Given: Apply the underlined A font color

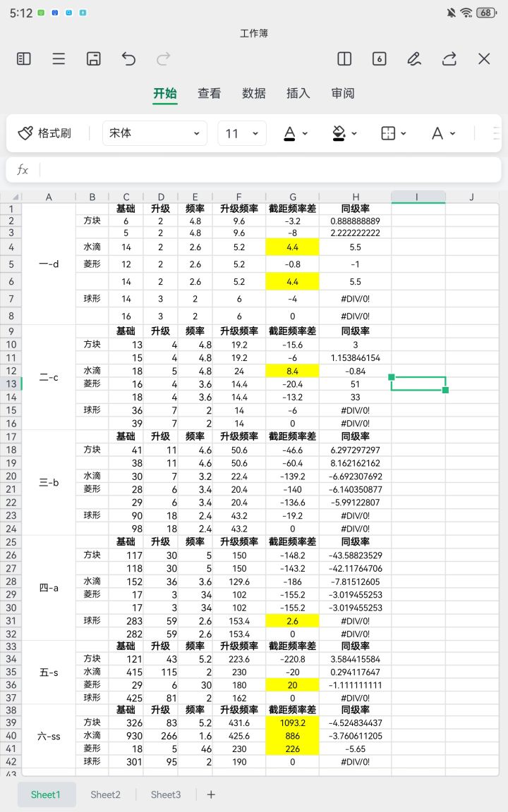Looking at the screenshot, I should (x=290, y=133).
